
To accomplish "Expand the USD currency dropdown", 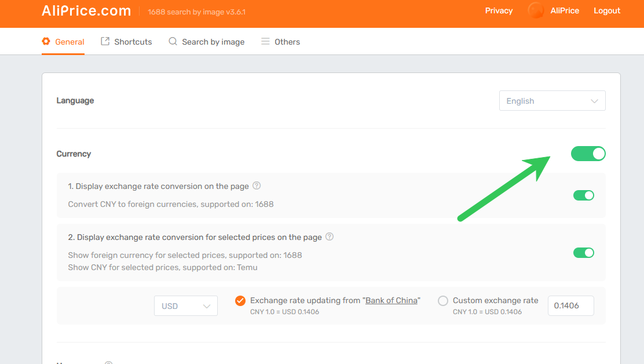I will click(x=185, y=306).
